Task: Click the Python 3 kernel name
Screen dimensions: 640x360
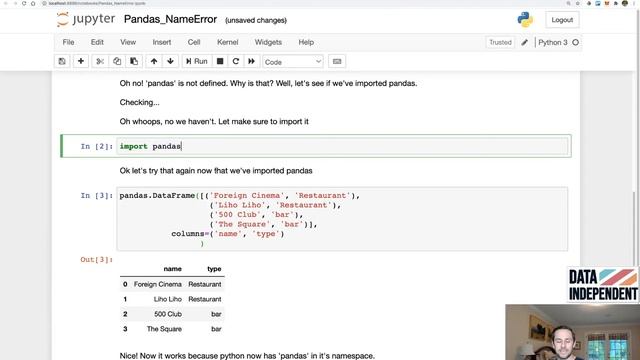Action: pyautogui.click(x=553, y=42)
